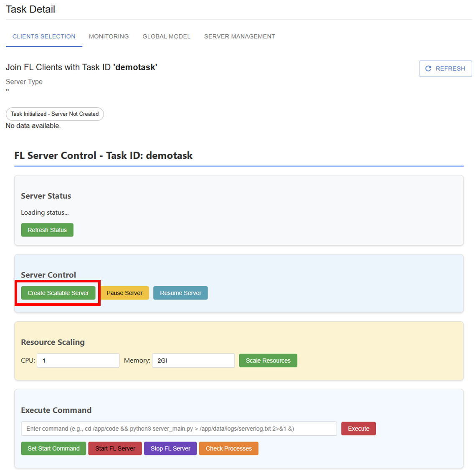Stop the FL Server
The width and height of the screenshot is (476, 470).
tap(170, 448)
